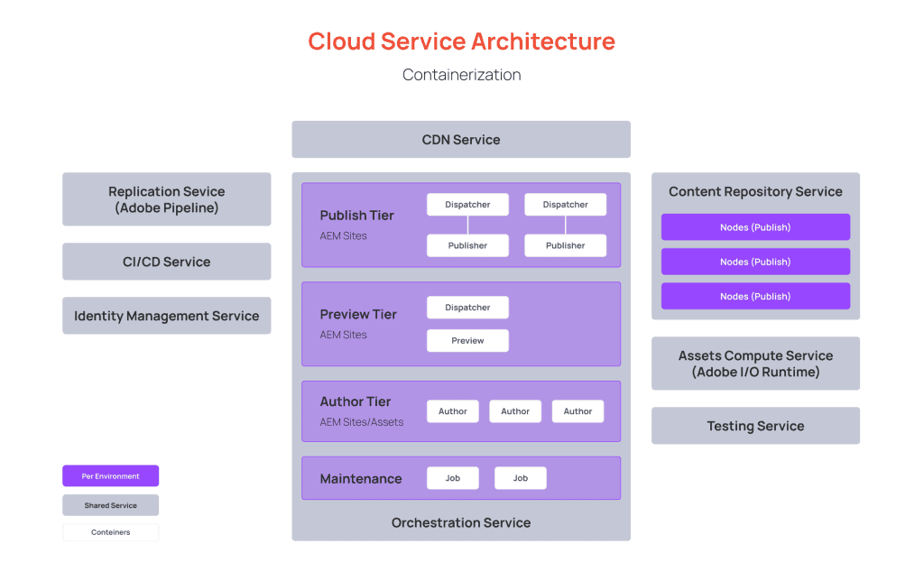Open the CI/CD Service block
The image size is (924, 581).
pyautogui.click(x=166, y=261)
